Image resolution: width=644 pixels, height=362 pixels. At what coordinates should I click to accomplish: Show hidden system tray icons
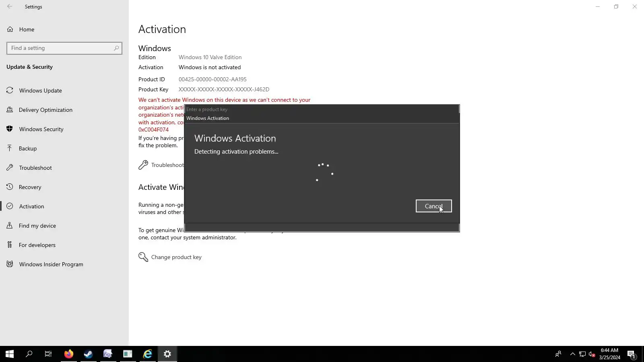point(573,354)
